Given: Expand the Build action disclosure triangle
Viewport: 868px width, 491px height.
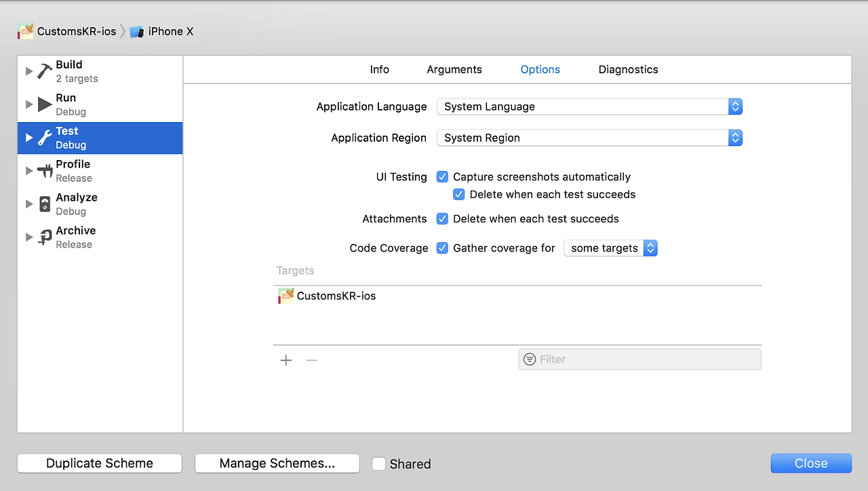Looking at the screenshot, I should point(29,71).
